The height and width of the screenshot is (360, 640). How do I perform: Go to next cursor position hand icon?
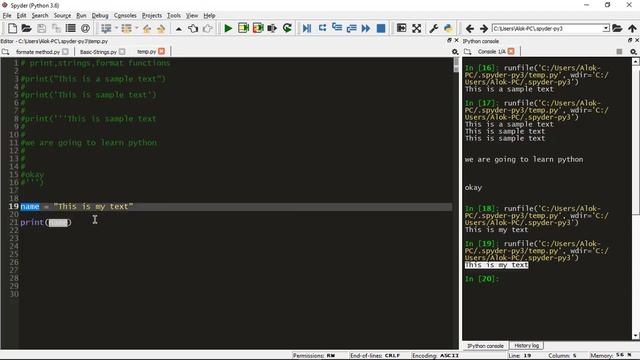pyautogui.click(x=207, y=28)
